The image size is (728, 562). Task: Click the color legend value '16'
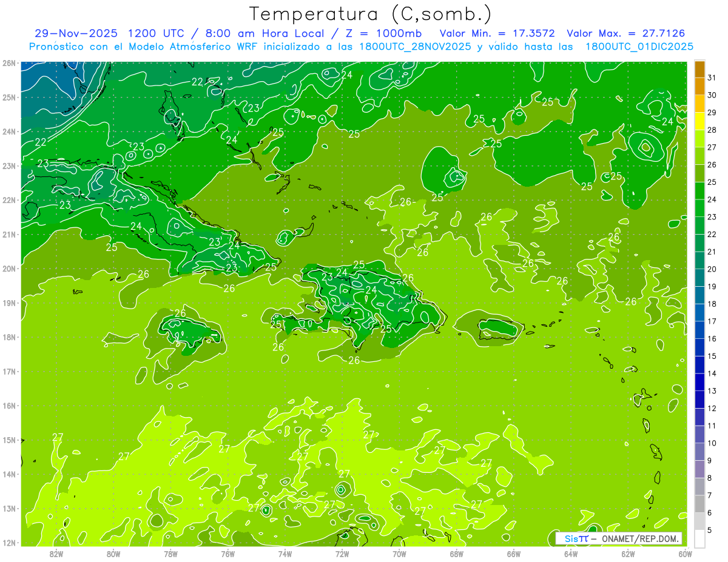(712, 339)
